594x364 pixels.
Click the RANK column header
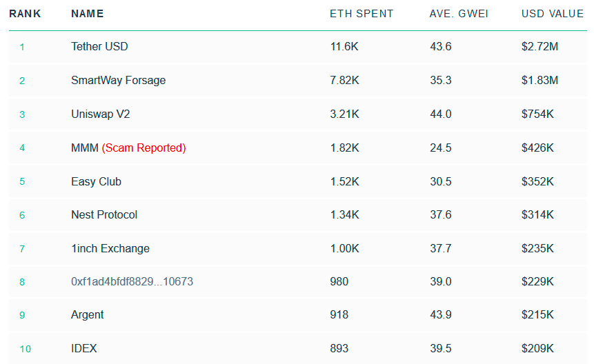tap(25, 14)
